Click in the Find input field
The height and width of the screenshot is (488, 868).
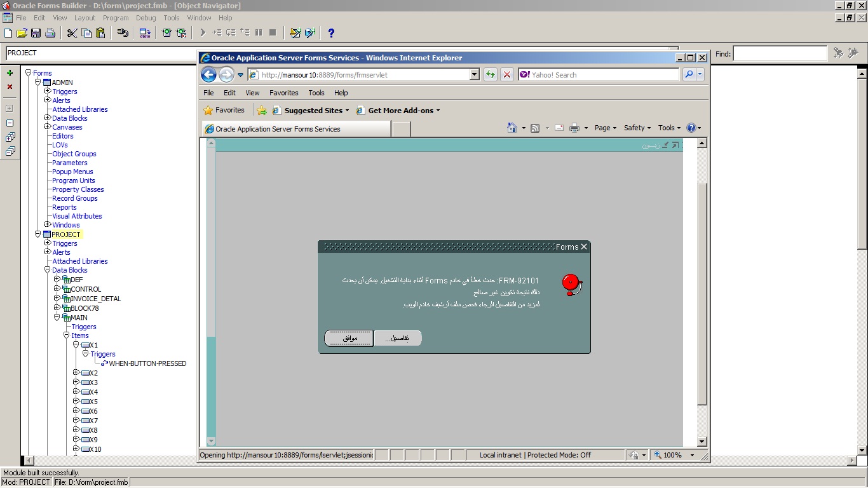coord(780,54)
